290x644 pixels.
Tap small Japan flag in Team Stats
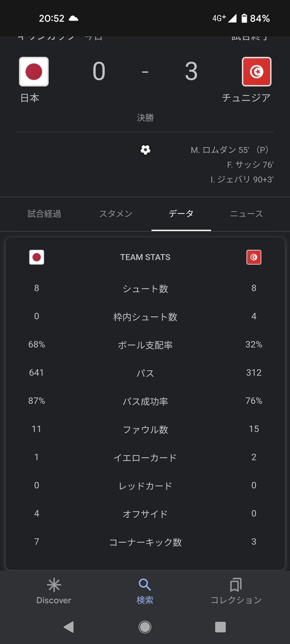coord(37,257)
